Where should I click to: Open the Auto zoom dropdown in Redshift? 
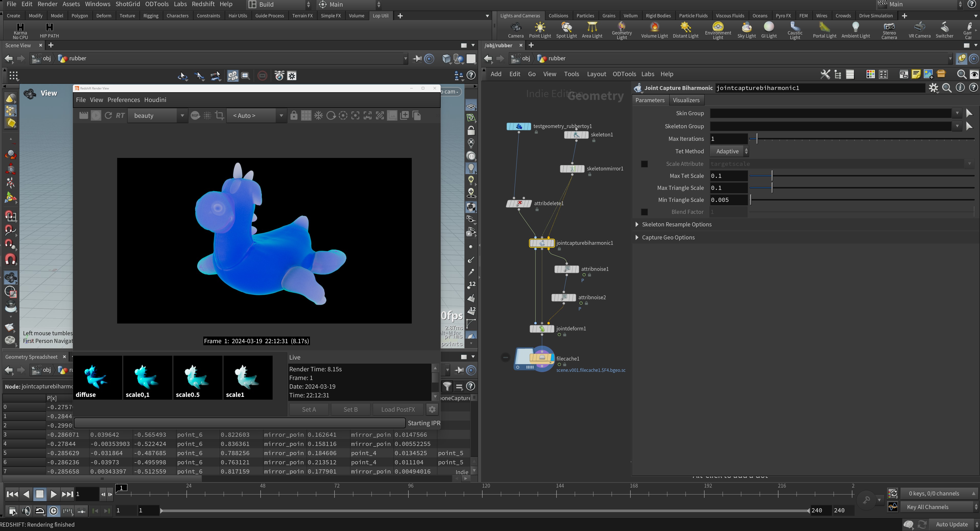257,116
